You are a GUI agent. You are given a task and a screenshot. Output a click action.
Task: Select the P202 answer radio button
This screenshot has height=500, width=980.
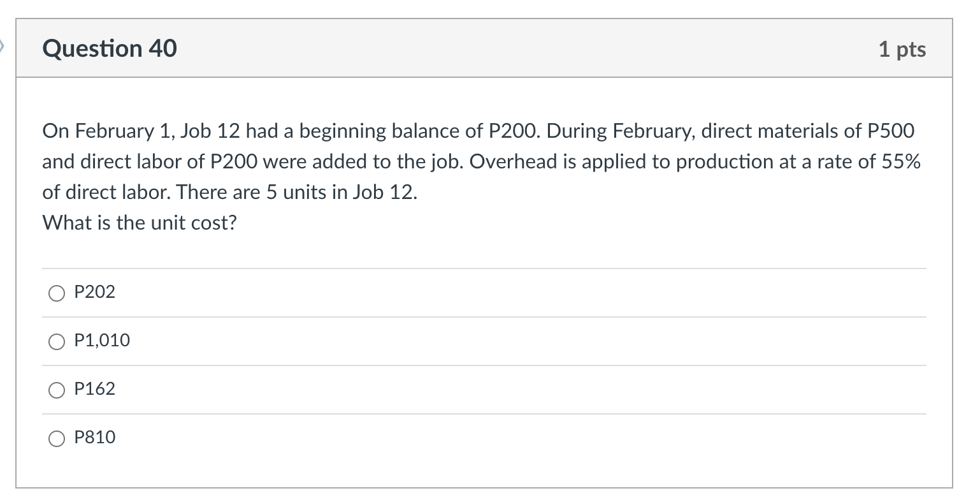click(57, 294)
